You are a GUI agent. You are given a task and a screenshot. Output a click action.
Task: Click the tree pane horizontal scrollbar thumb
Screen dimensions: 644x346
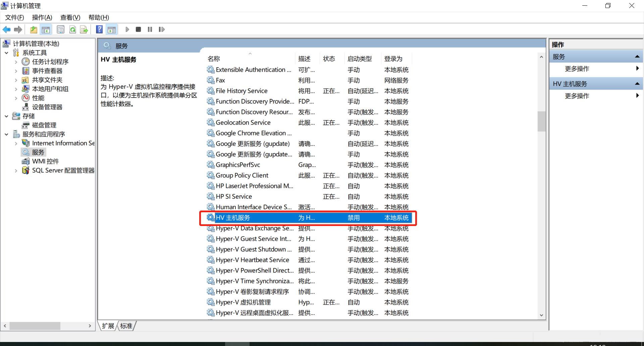(35, 326)
